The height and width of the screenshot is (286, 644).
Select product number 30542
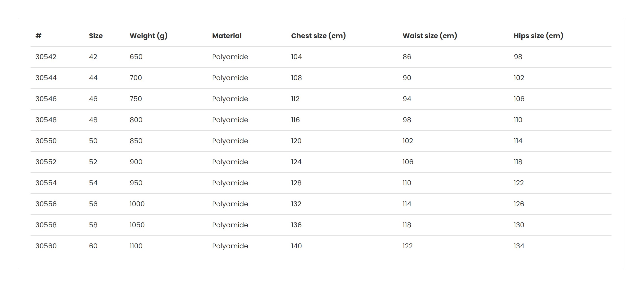[46, 57]
